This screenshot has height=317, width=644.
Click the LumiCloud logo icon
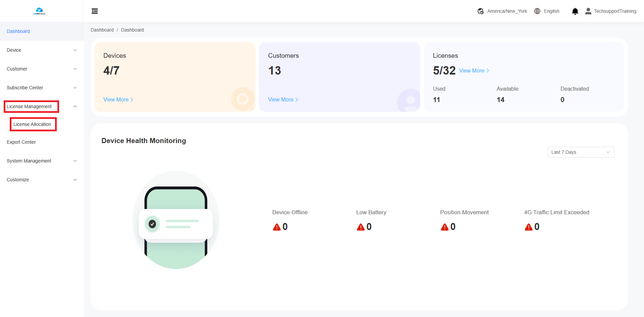39,11
